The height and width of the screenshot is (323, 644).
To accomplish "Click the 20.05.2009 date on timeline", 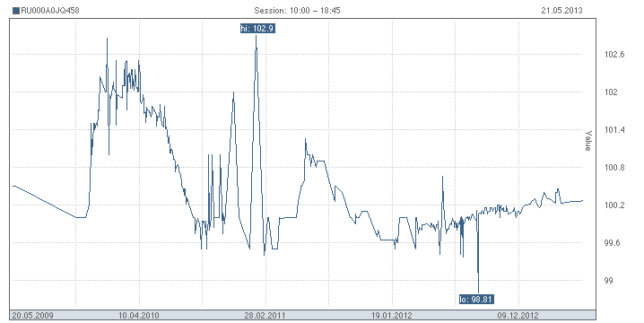I will click(x=32, y=316).
